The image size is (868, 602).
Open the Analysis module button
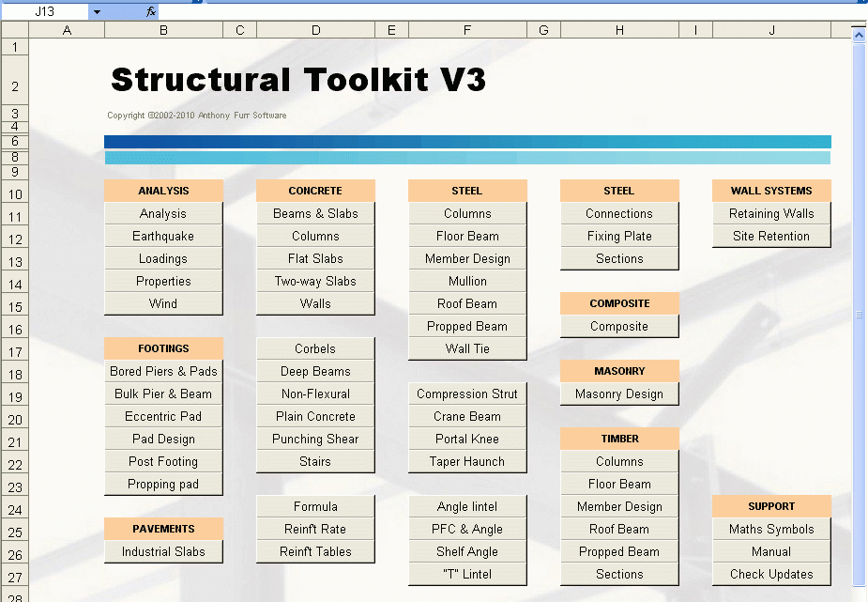coord(163,214)
